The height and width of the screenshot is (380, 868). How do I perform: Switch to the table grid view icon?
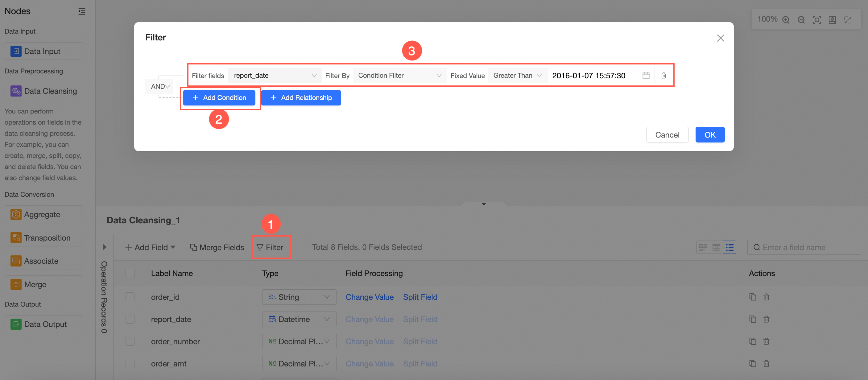[x=716, y=248]
